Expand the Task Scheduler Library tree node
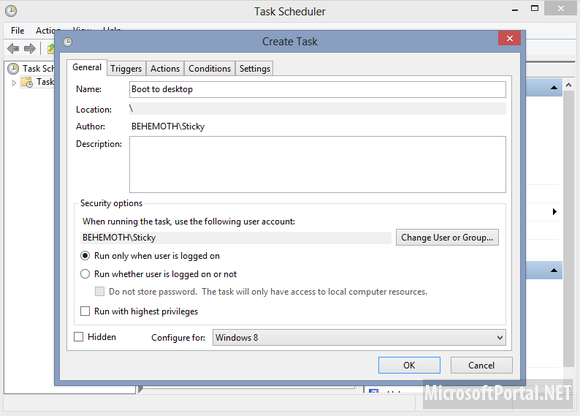Image resolution: width=580 pixels, height=416 pixels. [x=14, y=82]
